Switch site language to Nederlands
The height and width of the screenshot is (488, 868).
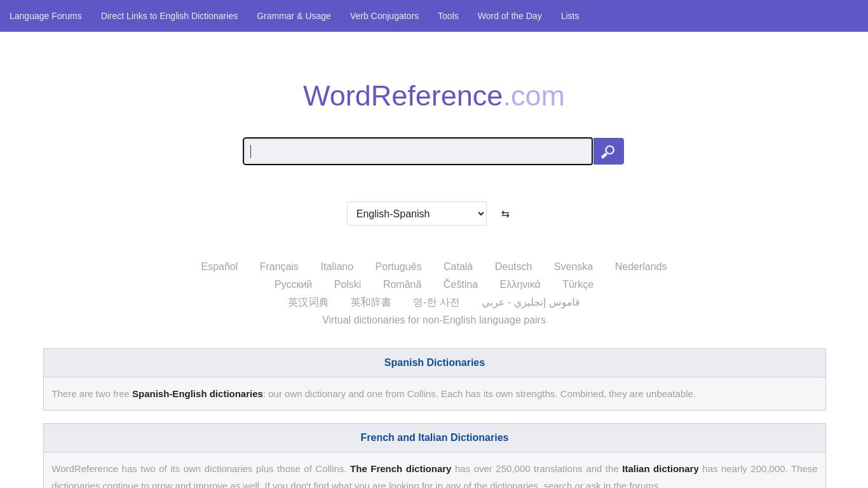click(x=641, y=267)
